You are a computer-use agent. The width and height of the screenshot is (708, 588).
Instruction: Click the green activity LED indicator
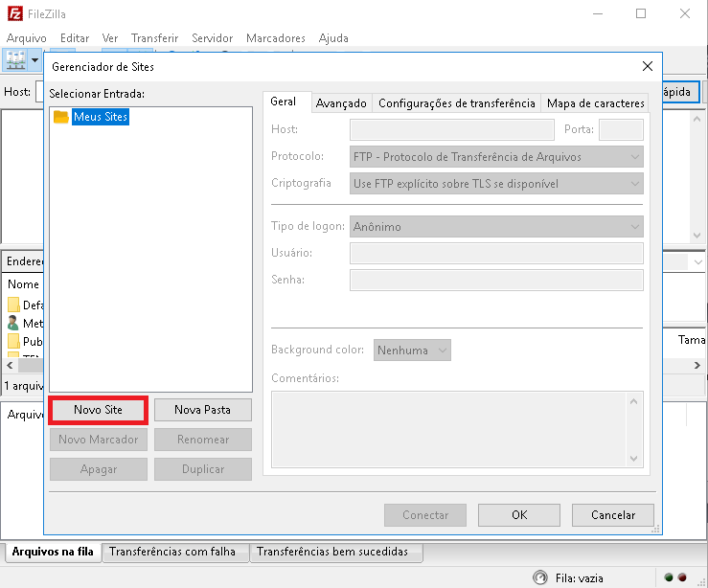[x=669, y=577]
